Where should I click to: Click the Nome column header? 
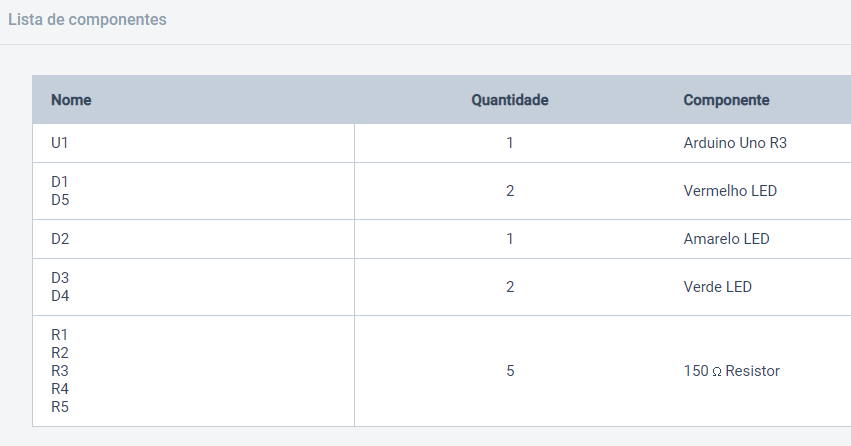pyautogui.click(x=71, y=100)
